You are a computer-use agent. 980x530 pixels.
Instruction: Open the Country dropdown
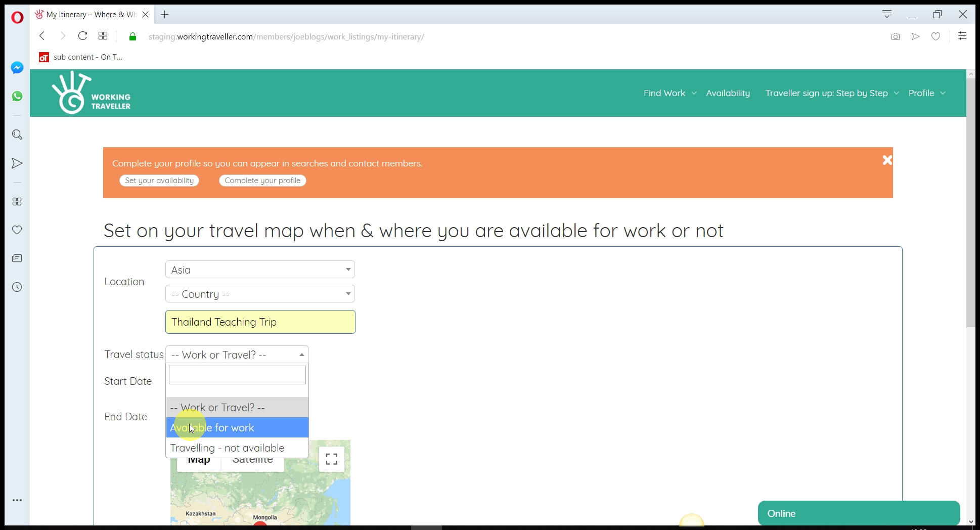[x=260, y=294]
